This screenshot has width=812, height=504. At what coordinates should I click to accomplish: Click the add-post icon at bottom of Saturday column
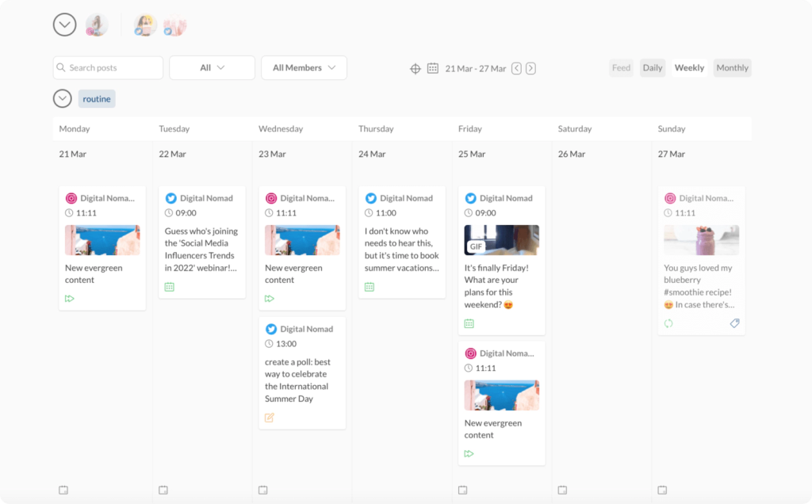562,490
